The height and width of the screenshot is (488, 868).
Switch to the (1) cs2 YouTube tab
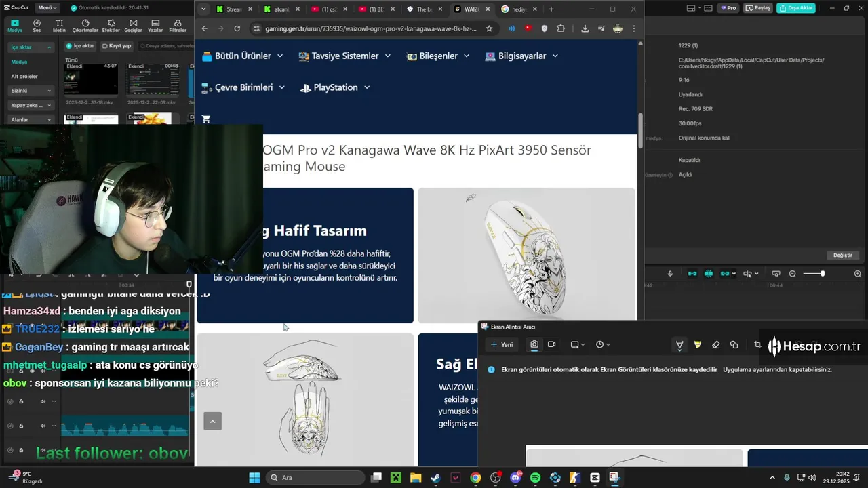[329, 9]
